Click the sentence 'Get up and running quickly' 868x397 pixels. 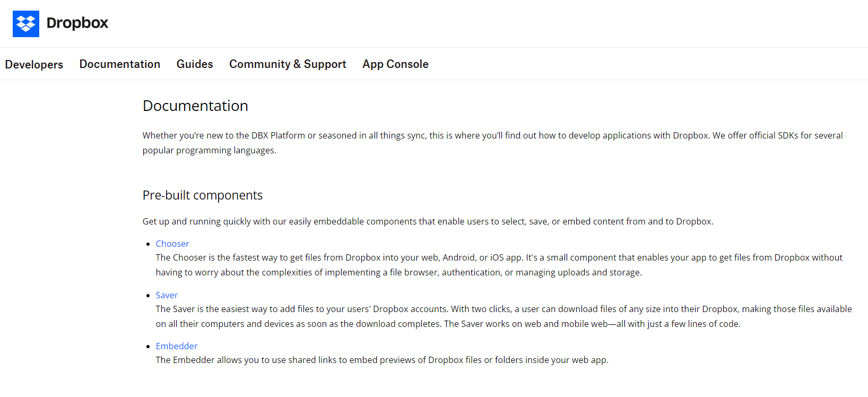pyautogui.click(x=428, y=221)
